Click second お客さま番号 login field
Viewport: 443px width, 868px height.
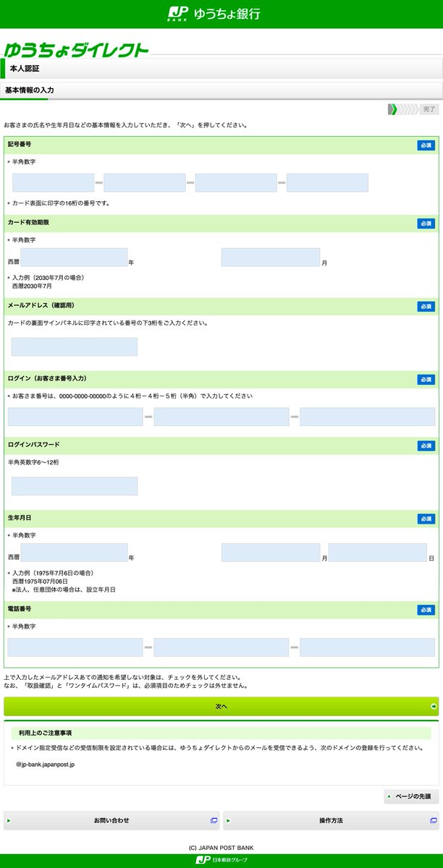pos(221,417)
